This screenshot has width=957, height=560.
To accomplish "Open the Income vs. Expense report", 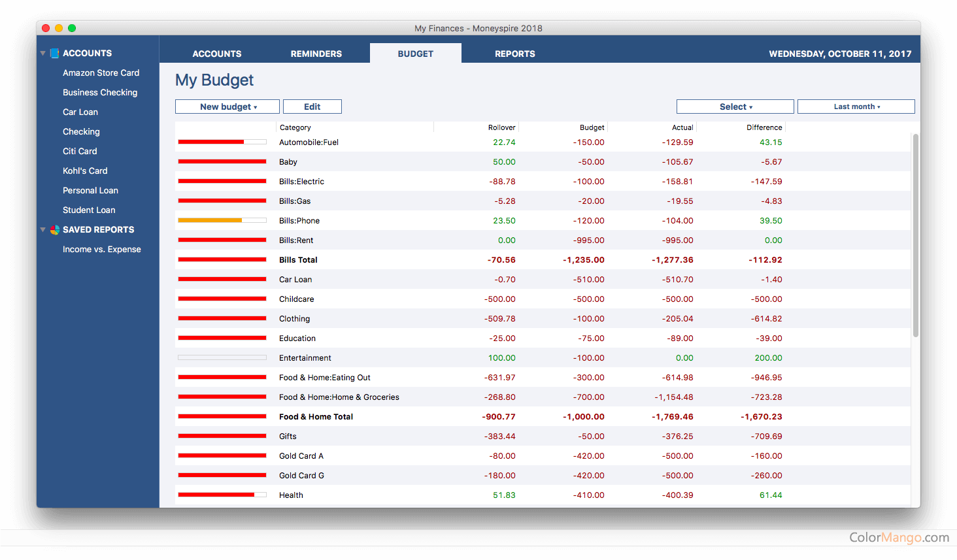I will 101,250.
